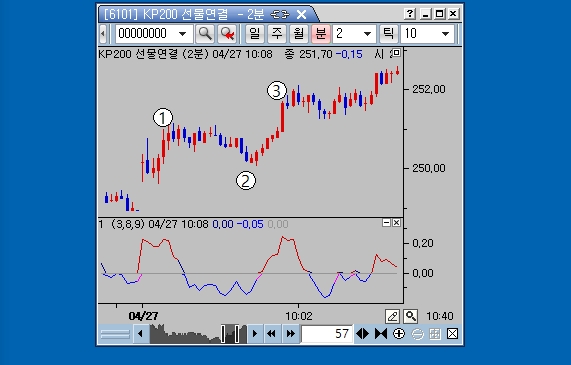Toggle the 분 minute period button
The image size is (571, 365).
click(x=320, y=34)
